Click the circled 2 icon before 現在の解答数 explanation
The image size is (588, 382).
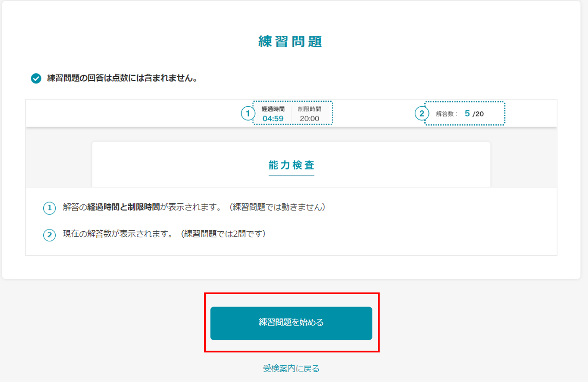[x=49, y=235]
